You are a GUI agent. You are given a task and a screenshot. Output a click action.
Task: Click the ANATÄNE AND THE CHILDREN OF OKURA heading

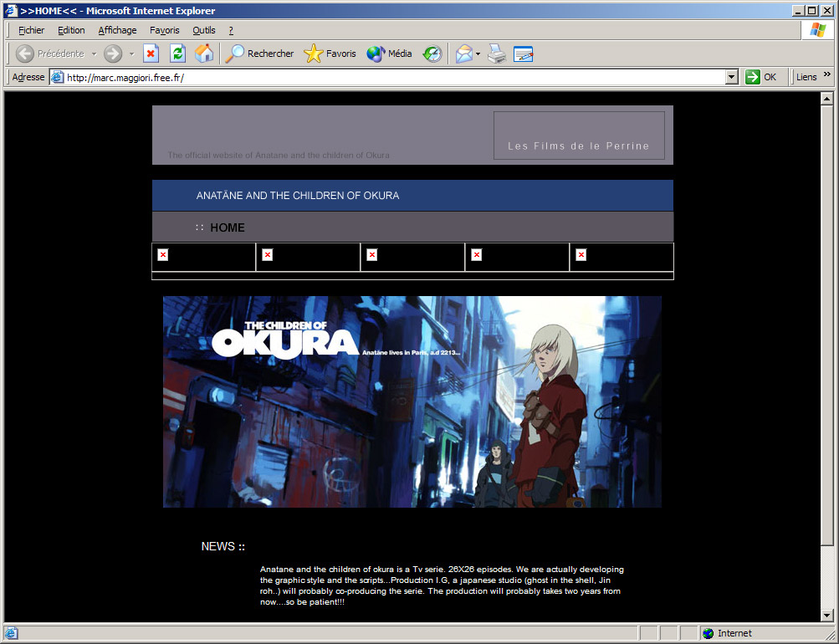(x=298, y=196)
